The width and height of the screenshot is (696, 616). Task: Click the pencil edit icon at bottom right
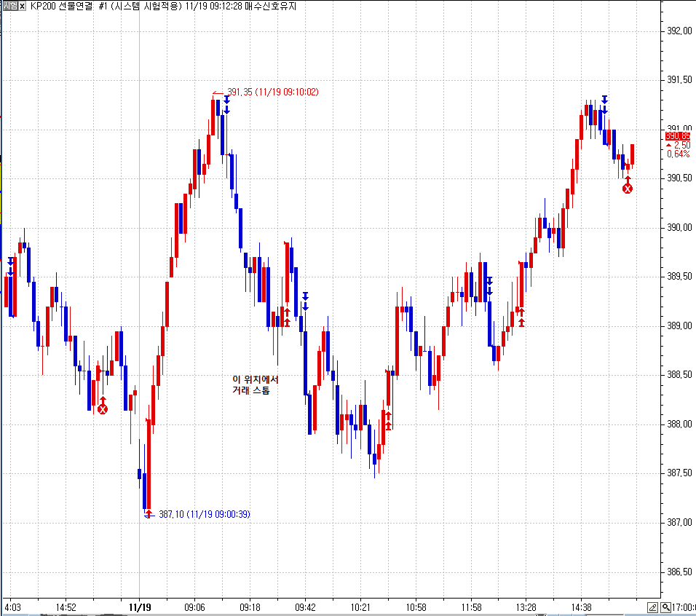point(653,607)
